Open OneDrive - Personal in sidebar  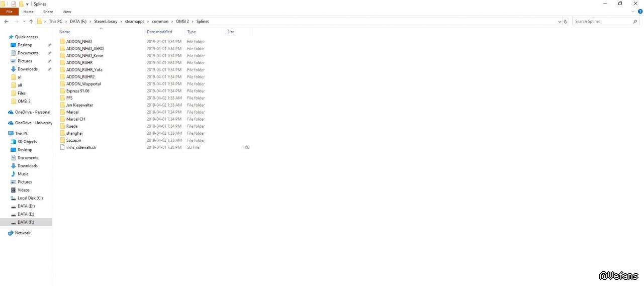coord(29,112)
